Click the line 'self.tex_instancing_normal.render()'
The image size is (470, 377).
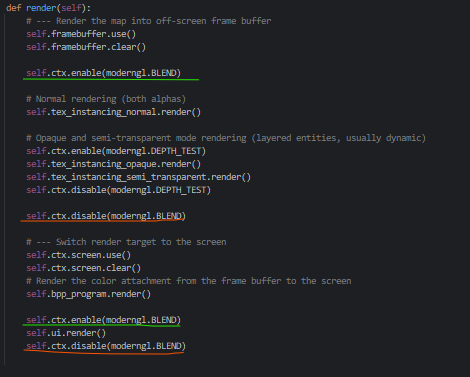(113, 112)
